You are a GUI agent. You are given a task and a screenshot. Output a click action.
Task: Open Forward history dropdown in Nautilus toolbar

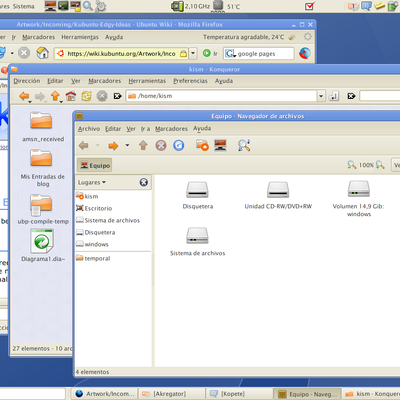127,145
